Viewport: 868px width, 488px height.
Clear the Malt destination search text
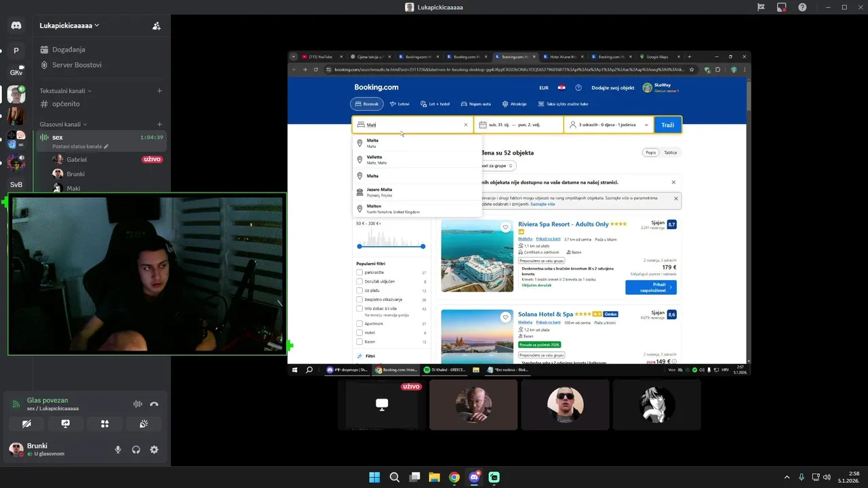click(466, 125)
